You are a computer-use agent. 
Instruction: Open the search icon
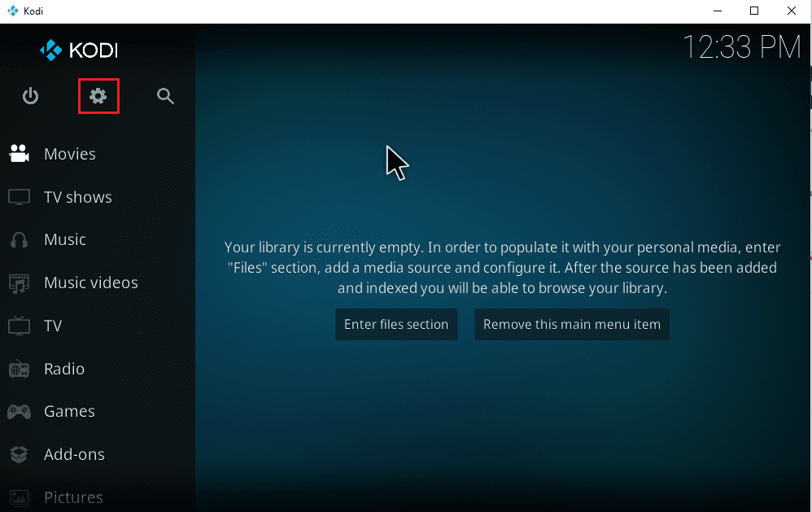click(x=165, y=96)
